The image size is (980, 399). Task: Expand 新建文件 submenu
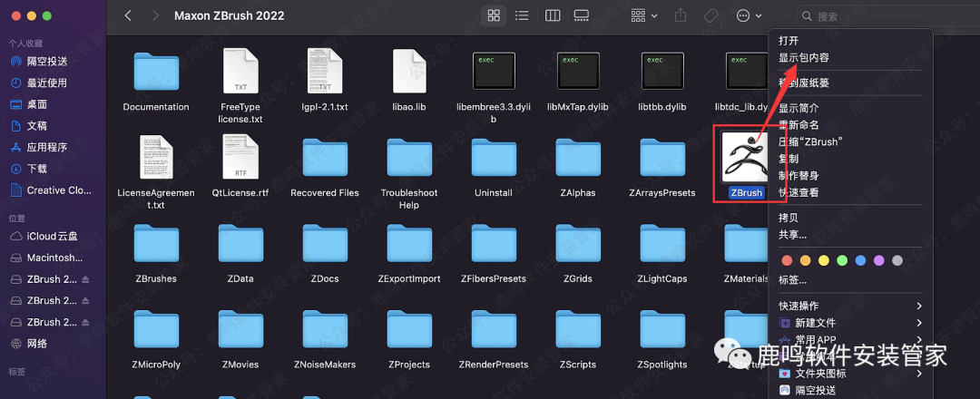pos(849,323)
